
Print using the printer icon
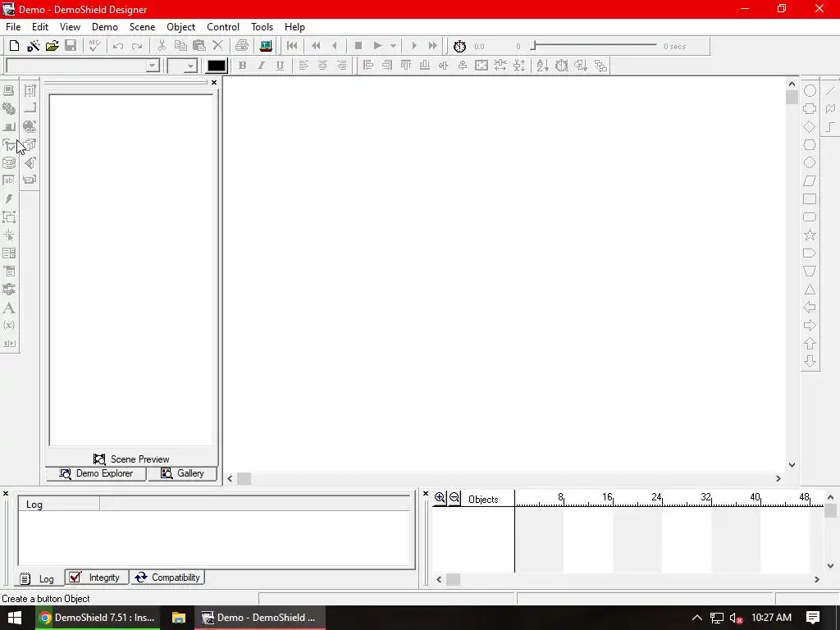click(242, 46)
